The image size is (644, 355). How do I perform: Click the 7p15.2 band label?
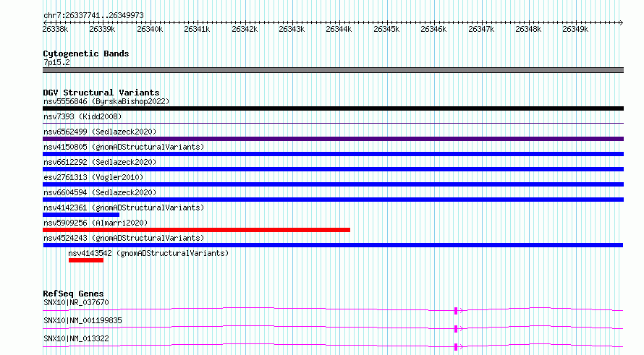[56, 62]
